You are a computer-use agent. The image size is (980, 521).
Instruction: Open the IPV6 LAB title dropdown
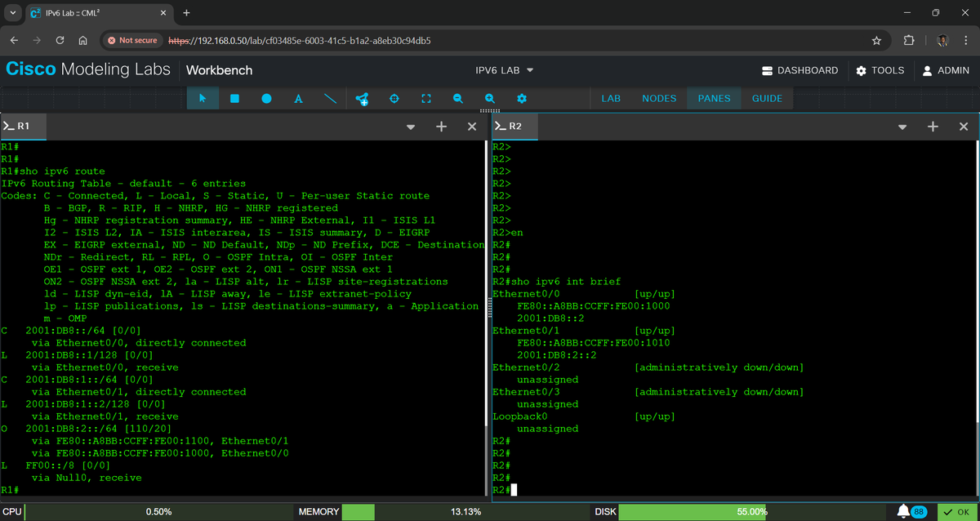505,70
